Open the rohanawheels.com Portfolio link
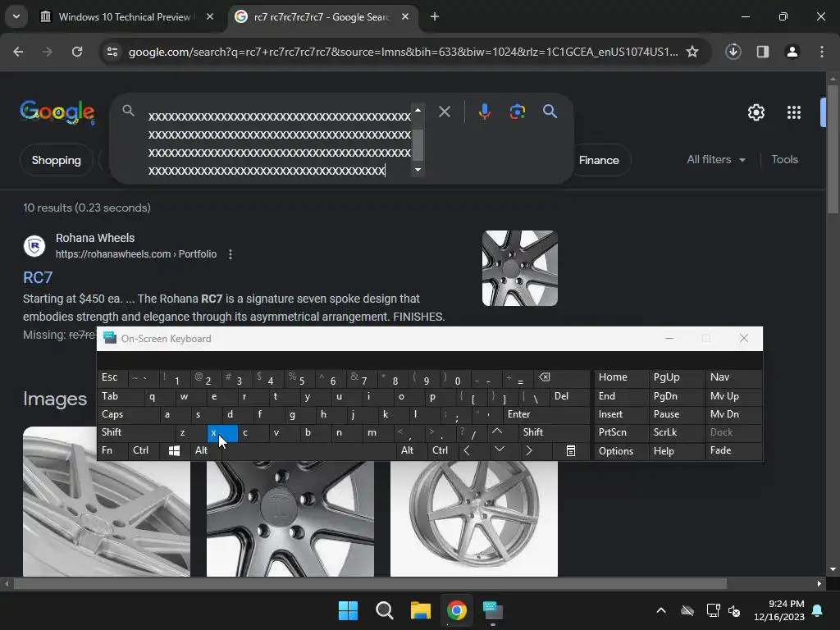840x630 pixels. click(136, 254)
